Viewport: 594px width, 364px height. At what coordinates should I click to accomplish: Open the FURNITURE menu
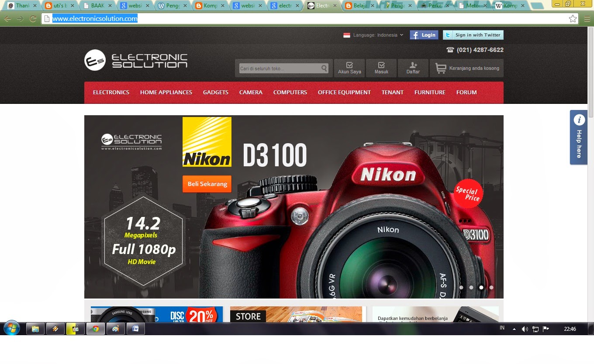click(430, 92)
